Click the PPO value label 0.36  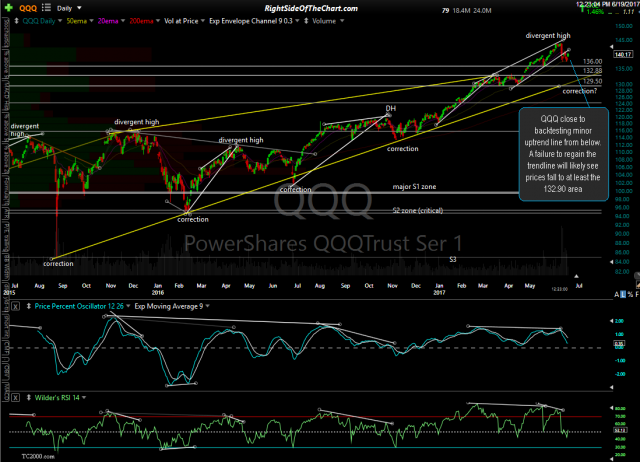619,344
